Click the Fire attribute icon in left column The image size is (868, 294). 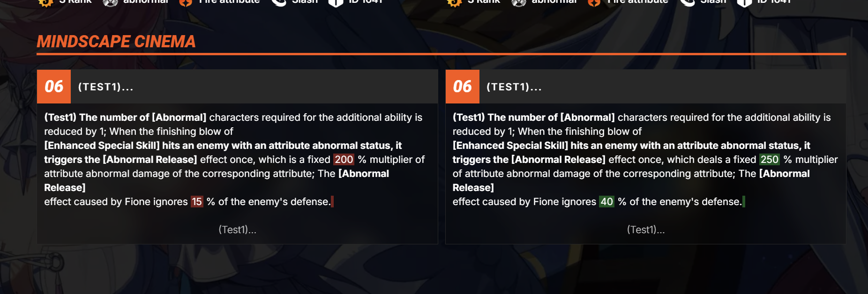click(186, 2)
